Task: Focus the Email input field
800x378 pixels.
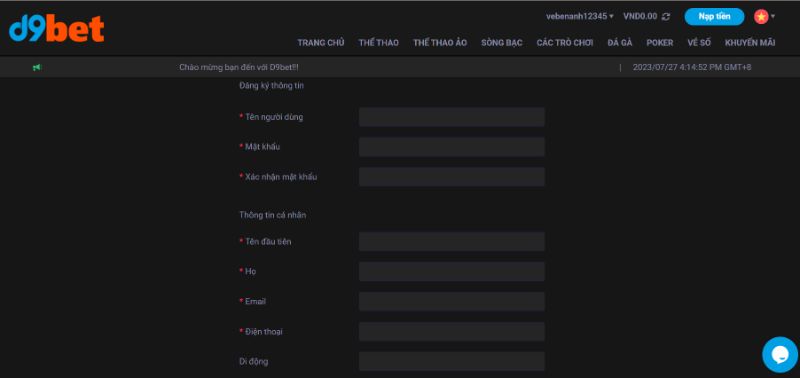Action: click(x=452, y=301)
